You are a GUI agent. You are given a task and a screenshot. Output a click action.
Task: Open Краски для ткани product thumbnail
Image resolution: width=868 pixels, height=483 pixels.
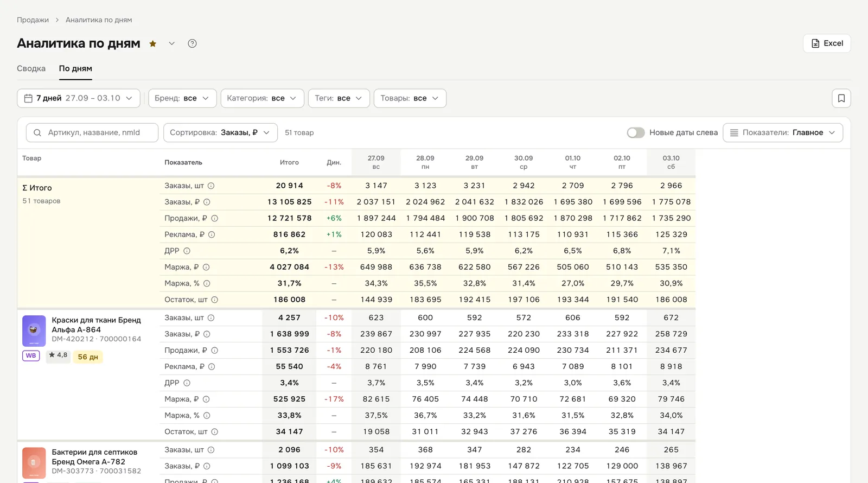34,331
